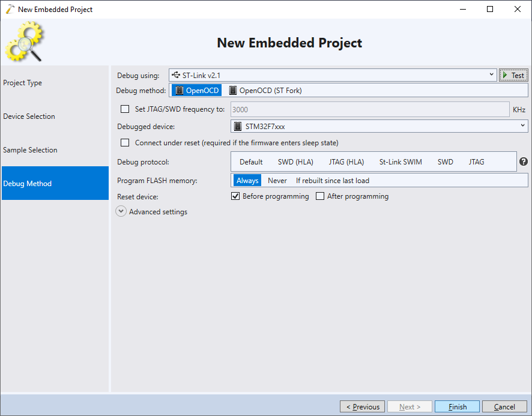Uncheck Reset device Before programming
This screenshot has width=532, height=416.
pyautogui.click(x=235, y=196)
